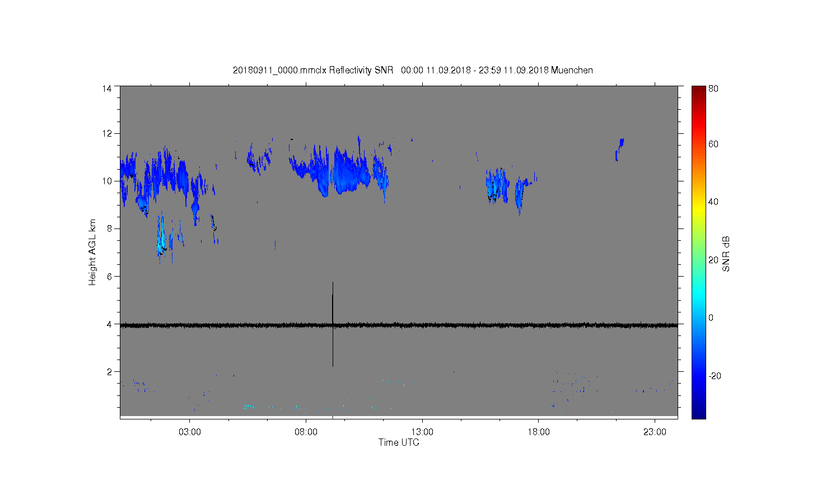Click the colorbar value 0

click(x=711, y=318)
